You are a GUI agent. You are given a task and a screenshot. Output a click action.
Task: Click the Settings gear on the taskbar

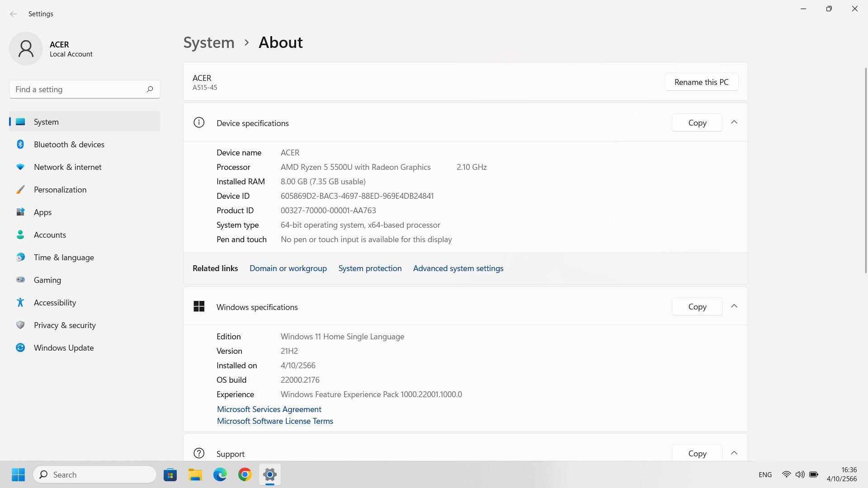[x=270, y=474]
